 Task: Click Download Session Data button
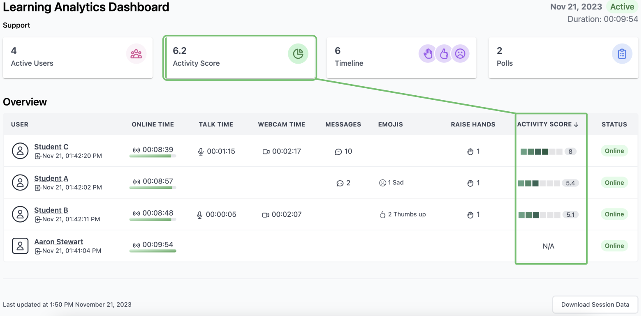595,305
